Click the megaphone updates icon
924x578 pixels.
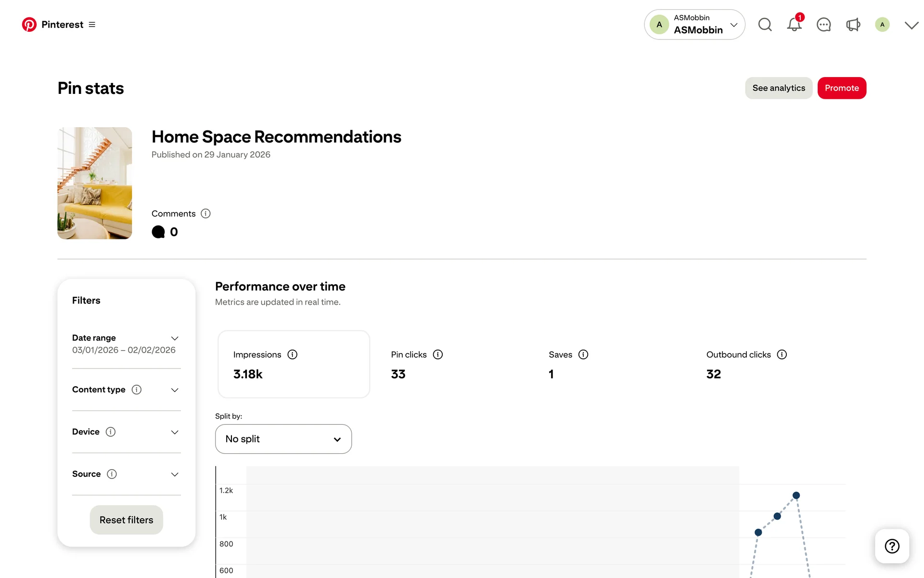click(853, 25)
